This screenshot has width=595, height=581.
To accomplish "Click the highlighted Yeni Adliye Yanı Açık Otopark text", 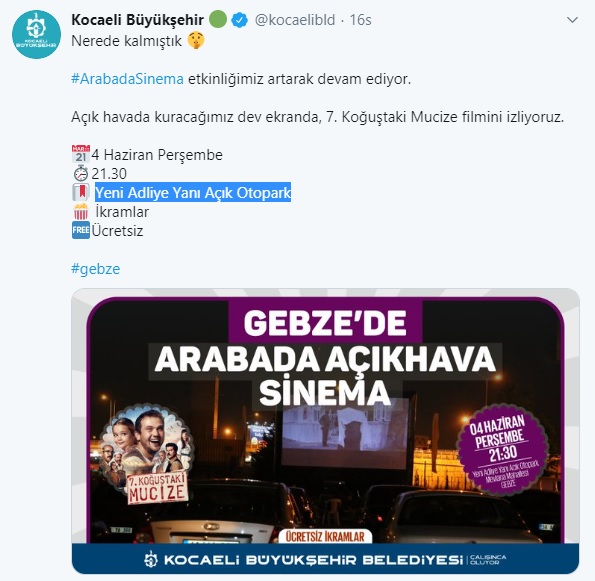I will coord(193,192).
